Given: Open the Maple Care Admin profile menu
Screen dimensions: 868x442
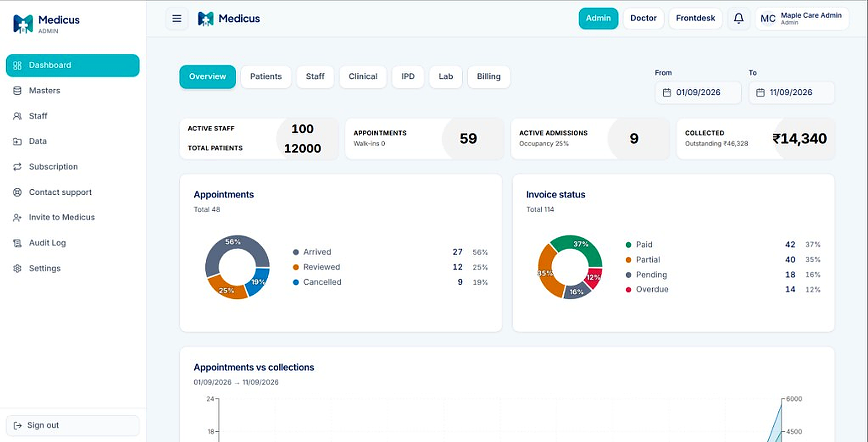Looking at the screenshot, I should tap(802, 19).
